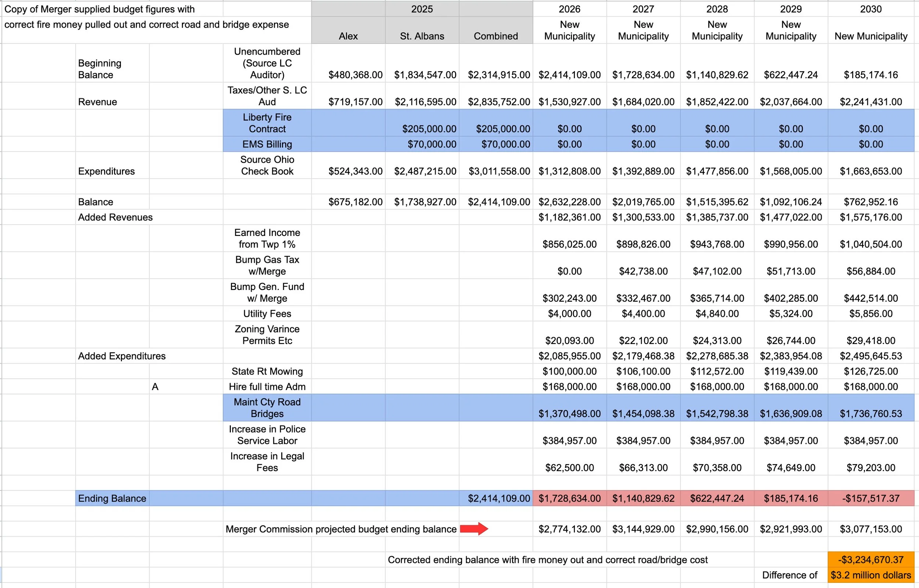
Task: Click the $3.2 million dollars cell
Action: click(x=870, y=575)
